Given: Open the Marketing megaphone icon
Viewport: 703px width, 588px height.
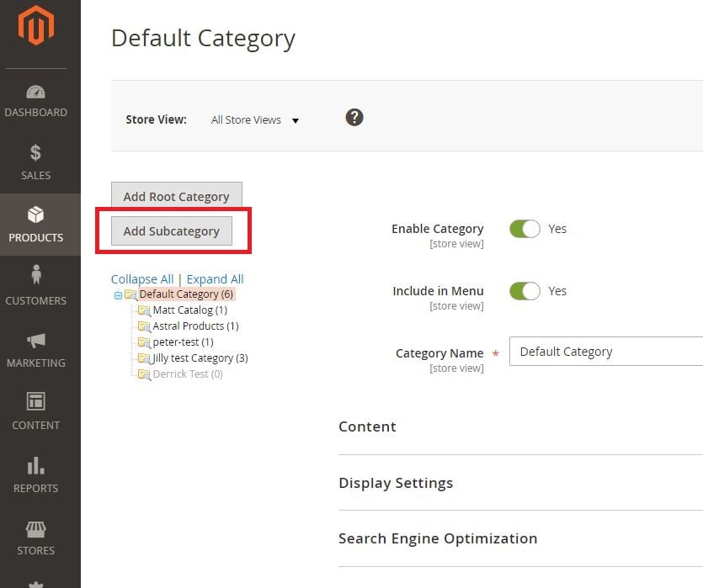Looking at the screenshot, I should 36,341.
